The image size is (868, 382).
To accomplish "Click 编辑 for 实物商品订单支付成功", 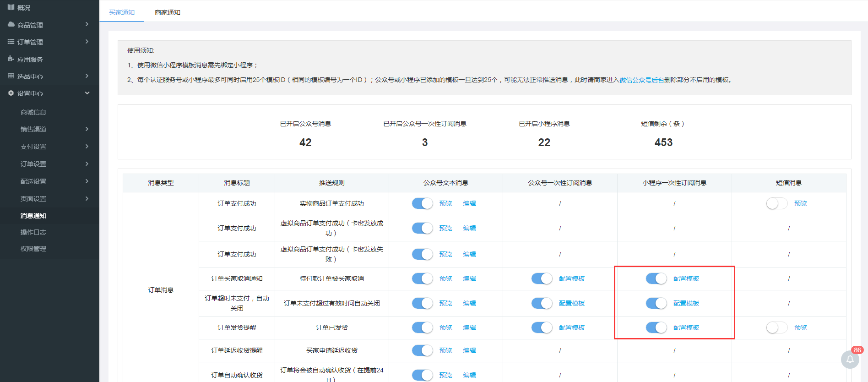I will (469, 203).
